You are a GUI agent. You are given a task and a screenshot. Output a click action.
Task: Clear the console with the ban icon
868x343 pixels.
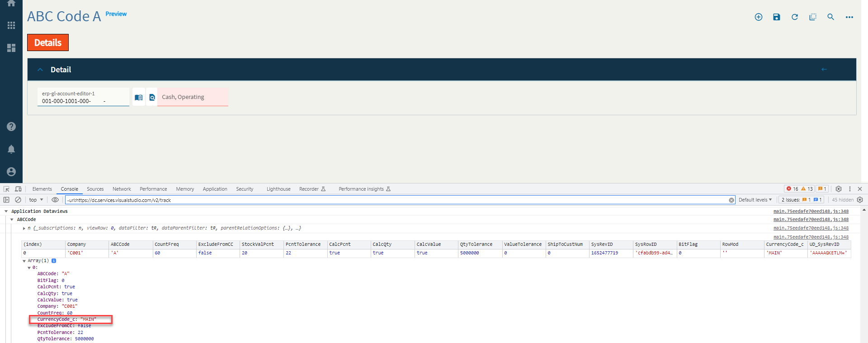click(x=18, y=200)
